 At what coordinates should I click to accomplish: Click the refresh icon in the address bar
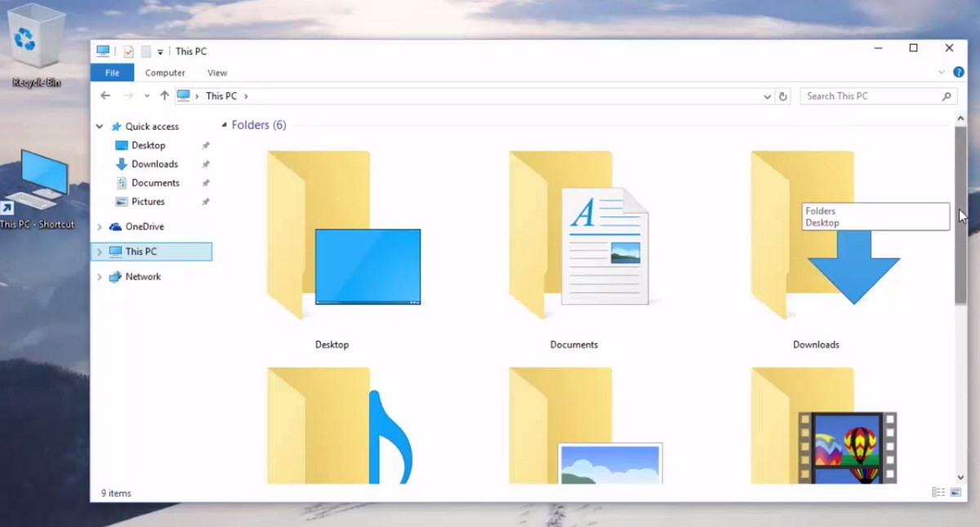click(783, 96)
